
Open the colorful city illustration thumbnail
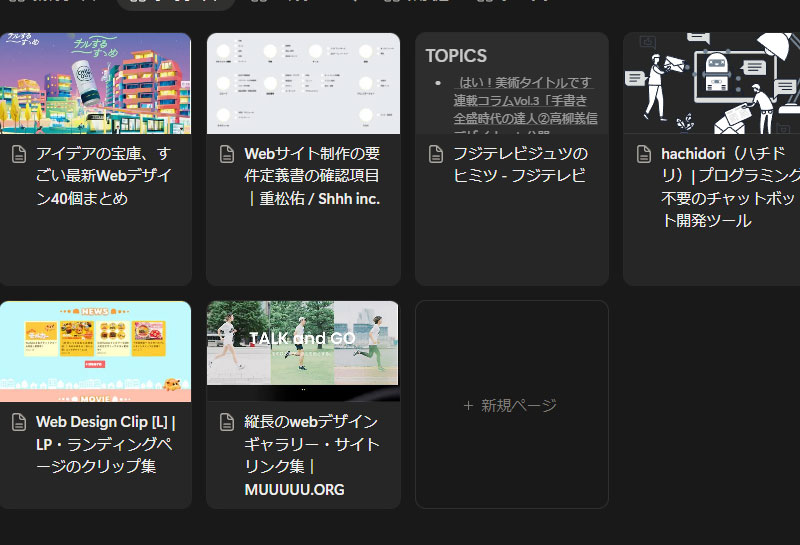(x=95, y=83)
